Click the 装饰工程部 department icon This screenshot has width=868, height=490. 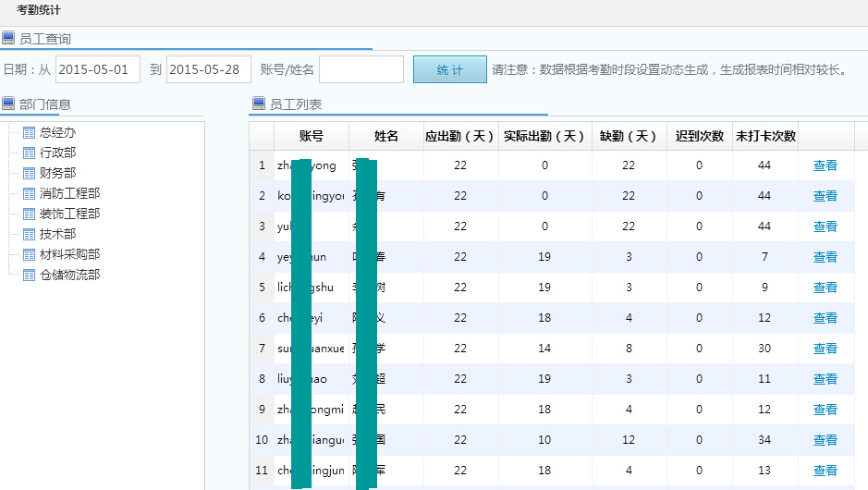coord(29,214)
